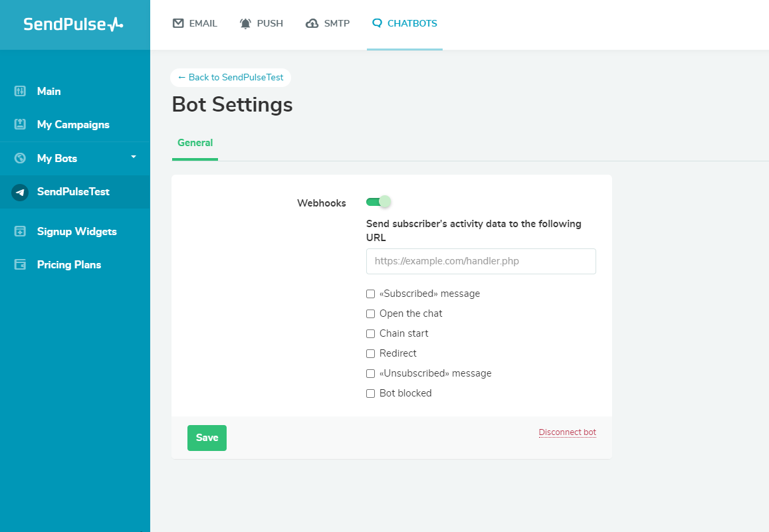Open Main in the sidebar
769x532 pixels.
pyautogui.click(x=75, y=91)
